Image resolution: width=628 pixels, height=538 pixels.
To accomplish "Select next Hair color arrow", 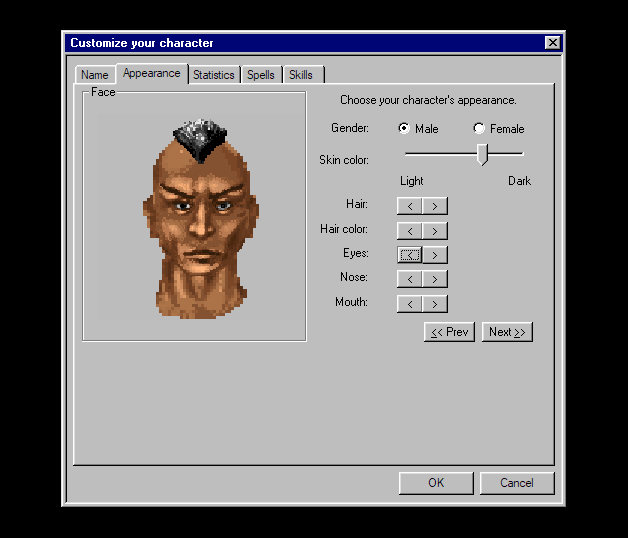I will (435, 231).
